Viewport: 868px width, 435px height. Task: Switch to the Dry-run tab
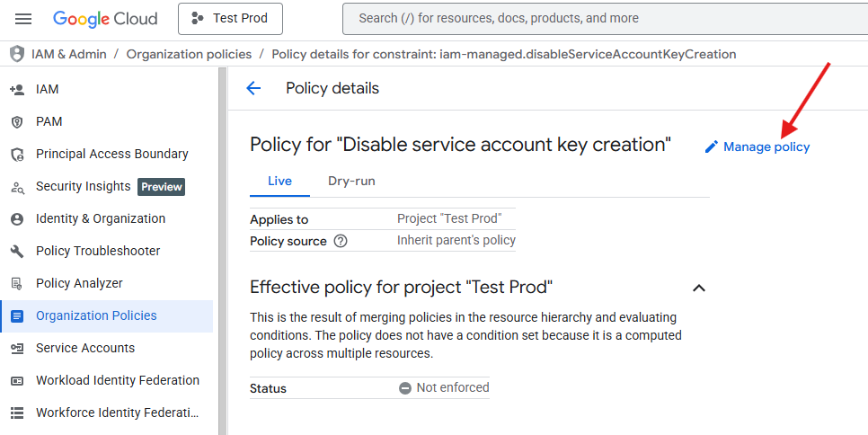point(351,181)
